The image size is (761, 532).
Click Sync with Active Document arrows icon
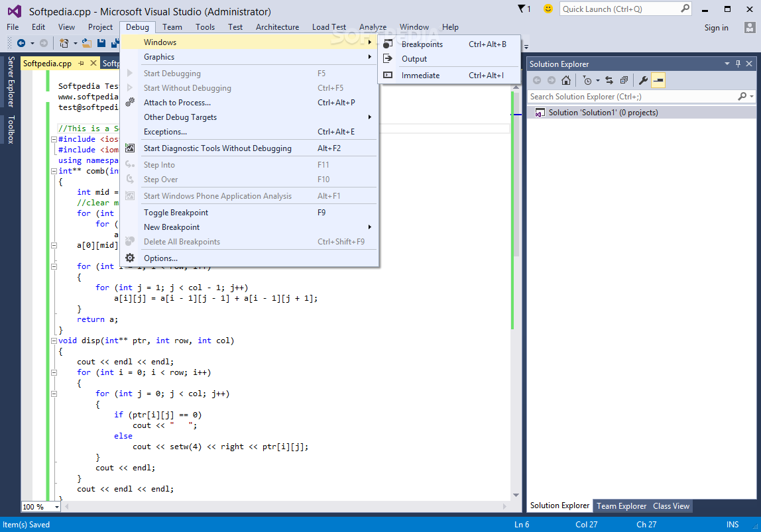(609, 81)
